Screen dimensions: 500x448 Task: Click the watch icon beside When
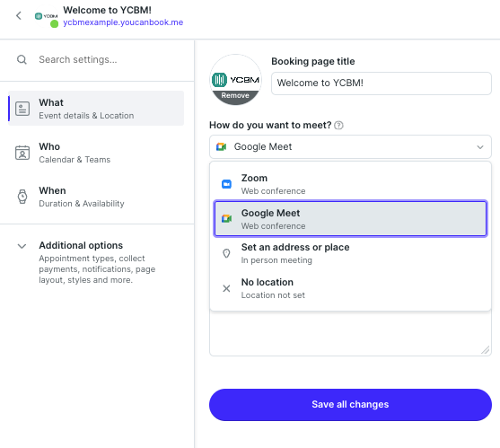click(x=22, y=197)
